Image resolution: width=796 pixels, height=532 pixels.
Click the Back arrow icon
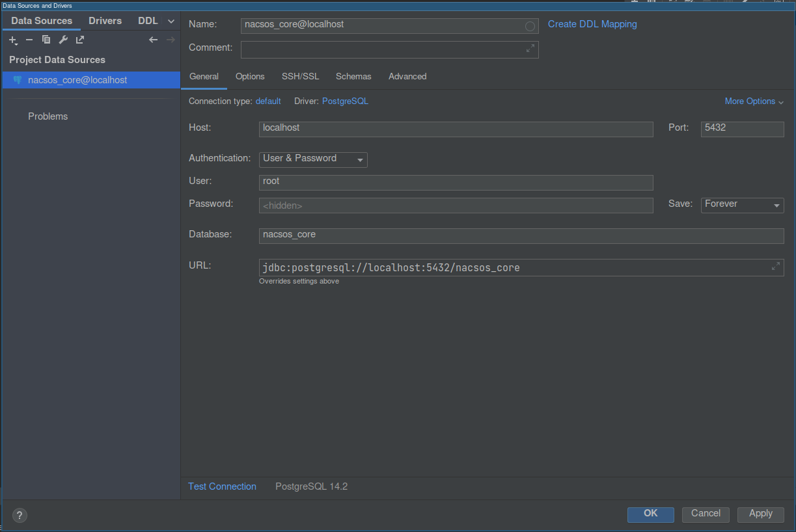(x=154, y=40)
